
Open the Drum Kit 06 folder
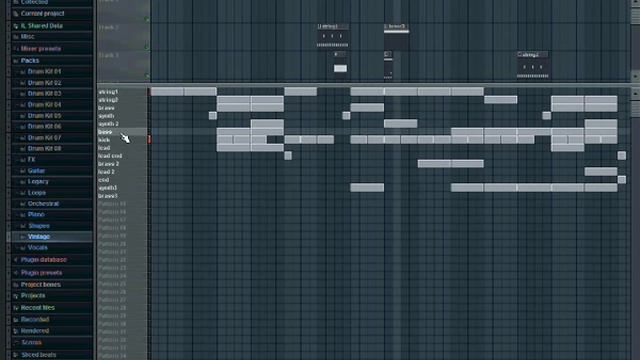[44, 127]
